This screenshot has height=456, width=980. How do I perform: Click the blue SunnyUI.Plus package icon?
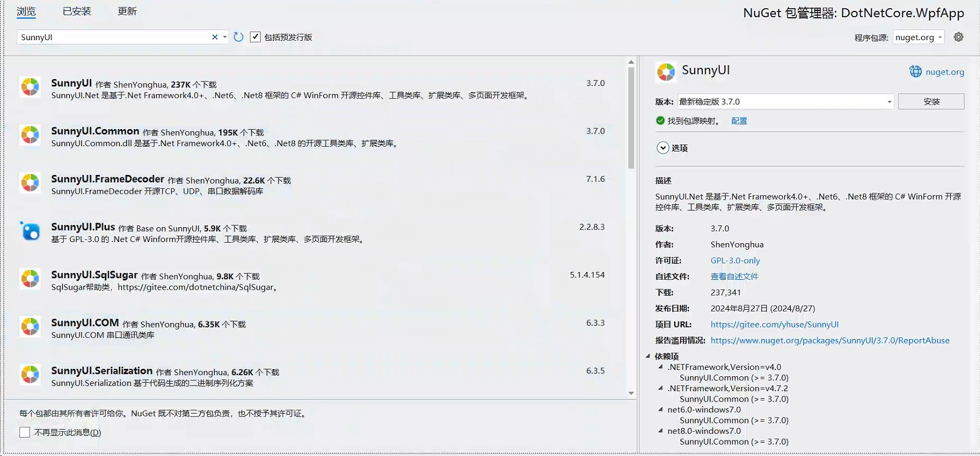coord(30,231)
